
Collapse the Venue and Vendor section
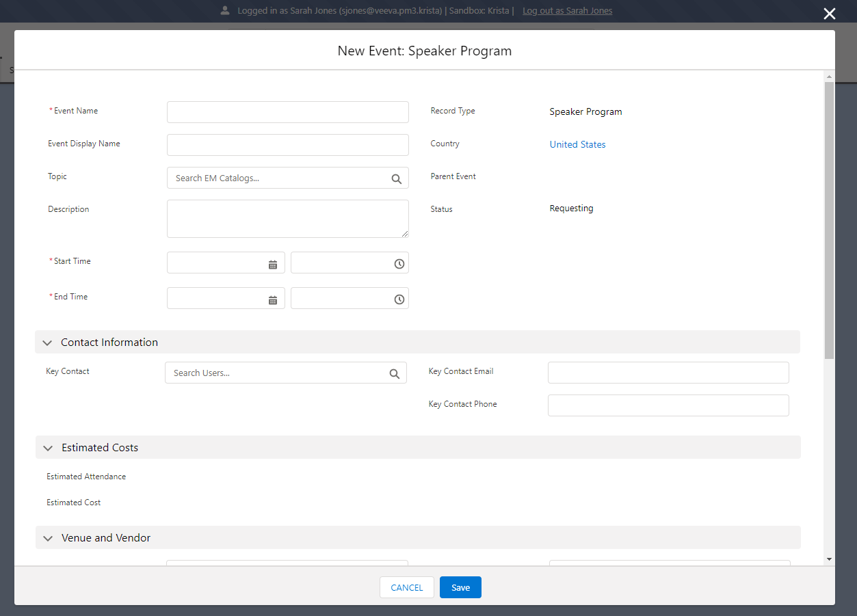point(48,538)
